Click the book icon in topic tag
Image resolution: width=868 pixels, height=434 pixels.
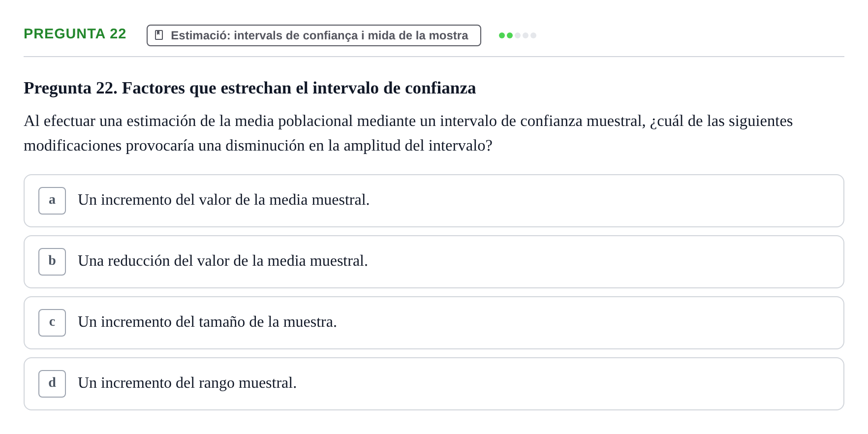pos(159,35)
